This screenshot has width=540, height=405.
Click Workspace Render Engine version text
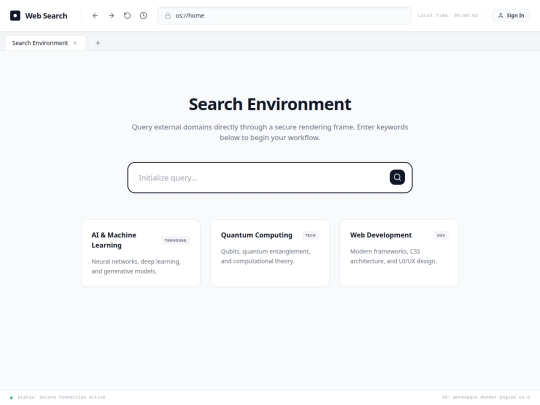coord(486,397)
